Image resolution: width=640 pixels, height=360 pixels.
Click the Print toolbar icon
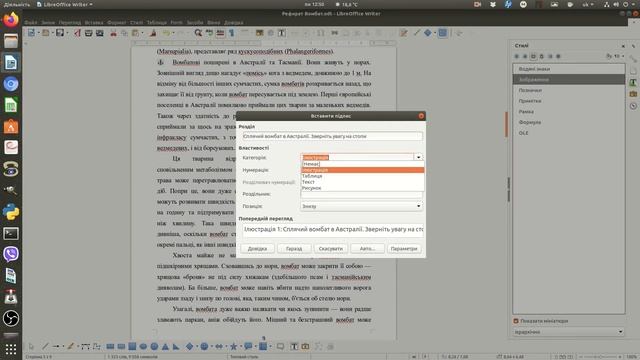point(88,33)
